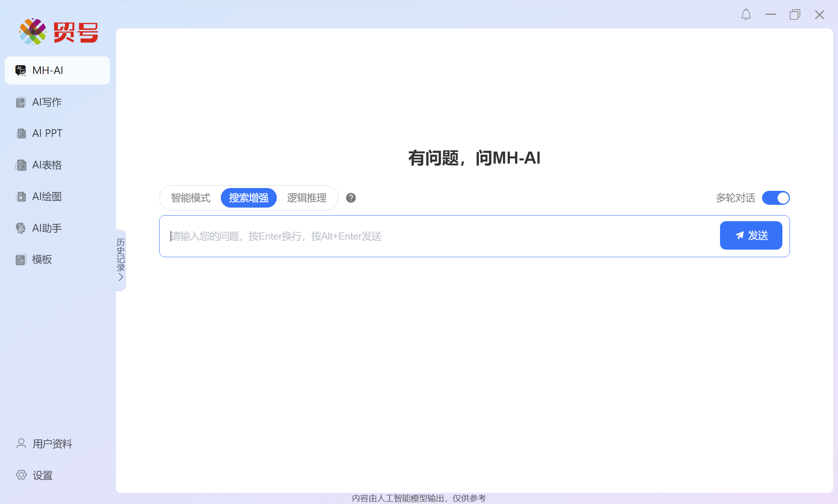Open the AI表格 spreadsheet section
838x504 pixels.
point(57,165)
